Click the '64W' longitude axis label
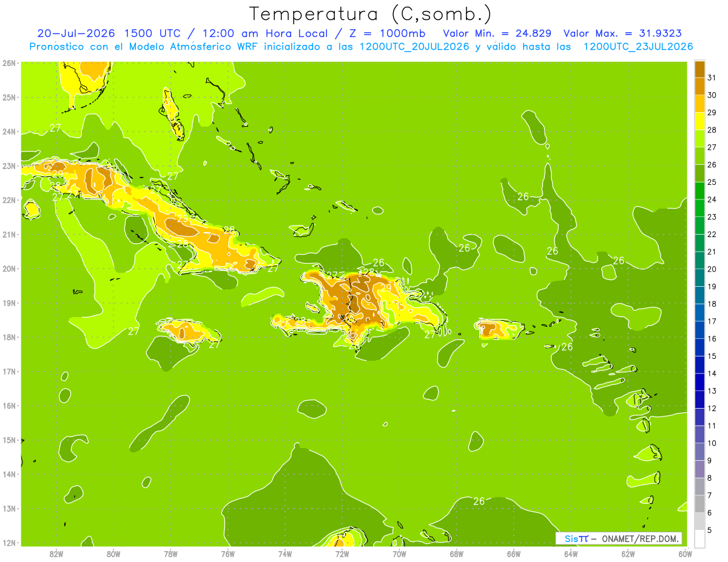 571,554
